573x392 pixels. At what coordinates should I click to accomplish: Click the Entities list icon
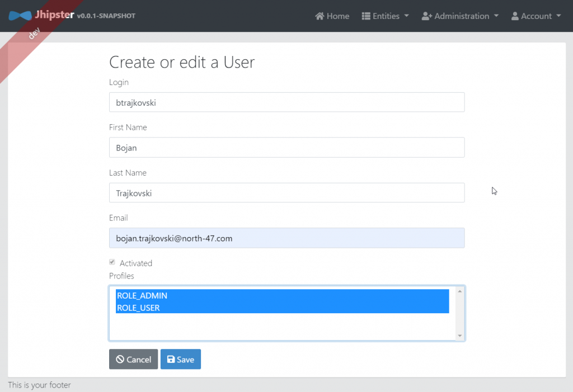point(366,16)
